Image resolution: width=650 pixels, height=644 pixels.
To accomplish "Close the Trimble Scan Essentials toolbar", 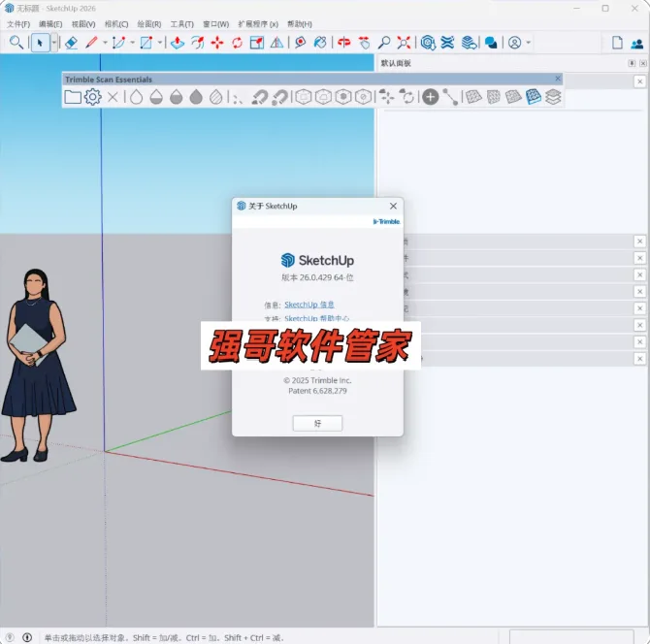I will (x=558, y=79).
